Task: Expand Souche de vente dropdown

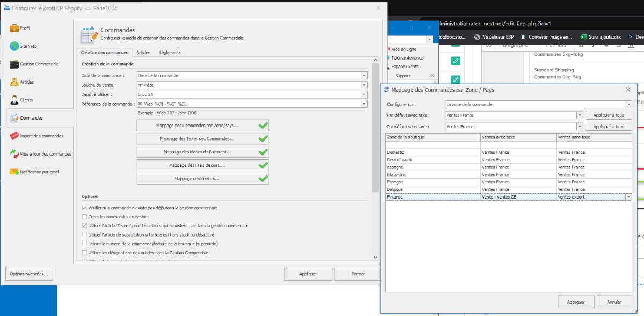Action: pos(364,85)
